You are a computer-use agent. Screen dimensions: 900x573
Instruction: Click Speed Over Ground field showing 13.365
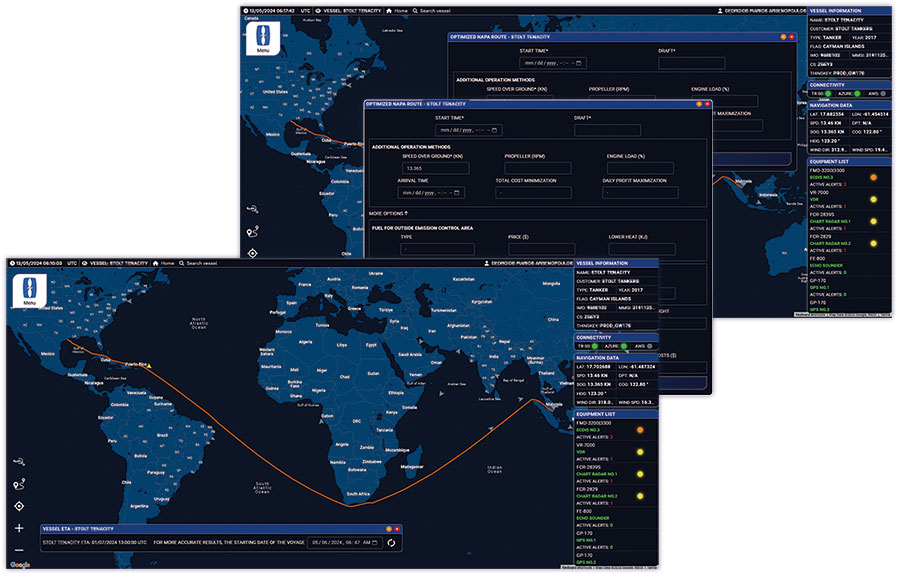pyautogui.click(x=435, y=168)
